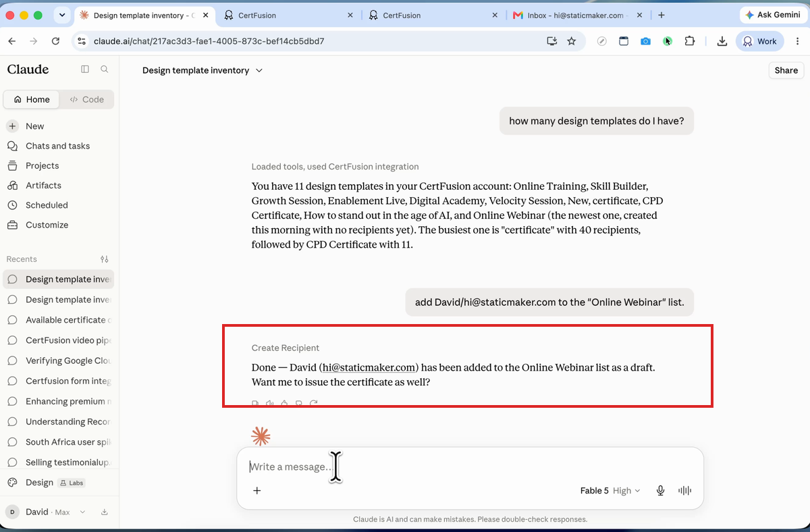Read the response aloud with speaker icon
This screenshot has width=810, height=532.
(x=269, y=403)
